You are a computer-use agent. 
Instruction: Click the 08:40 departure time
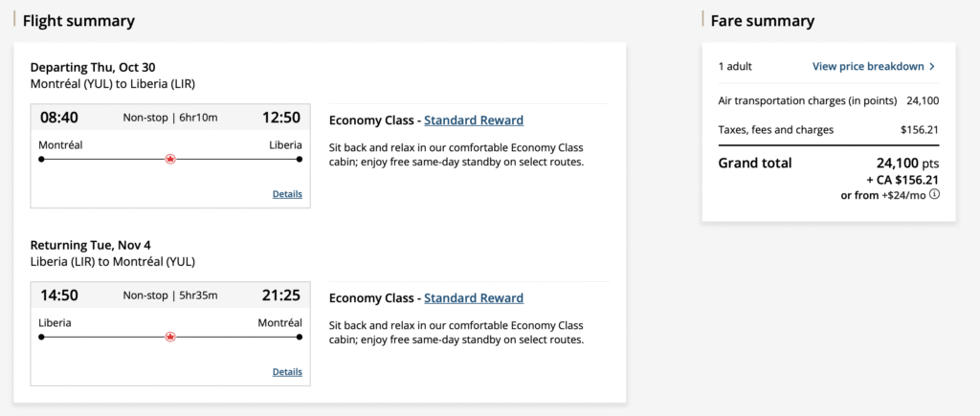coord(59,118)
